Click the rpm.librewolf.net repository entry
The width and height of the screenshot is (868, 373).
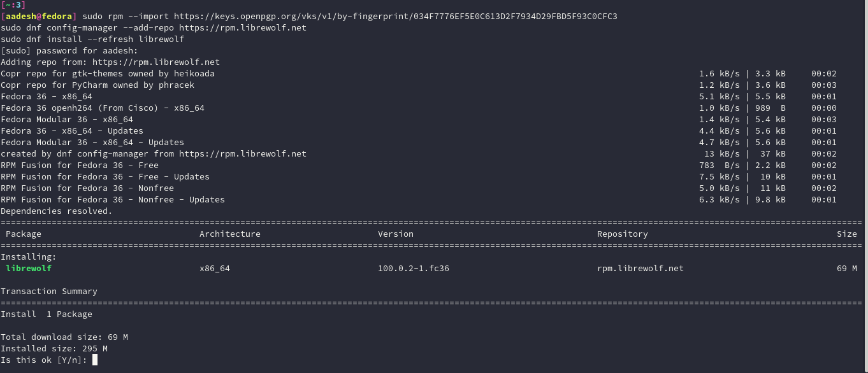click(x=640, y=269)
